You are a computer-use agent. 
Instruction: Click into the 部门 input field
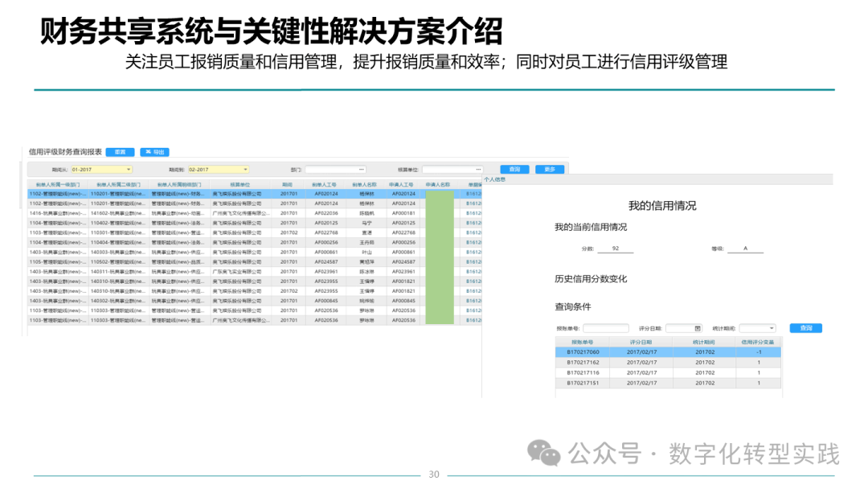tap(335, 170)
